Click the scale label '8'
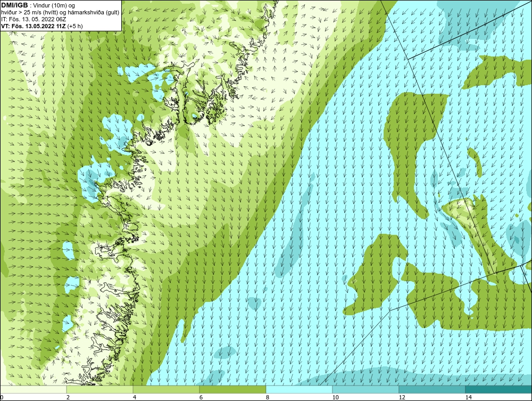This screenshot has height=401, width=532. (268, 397)
